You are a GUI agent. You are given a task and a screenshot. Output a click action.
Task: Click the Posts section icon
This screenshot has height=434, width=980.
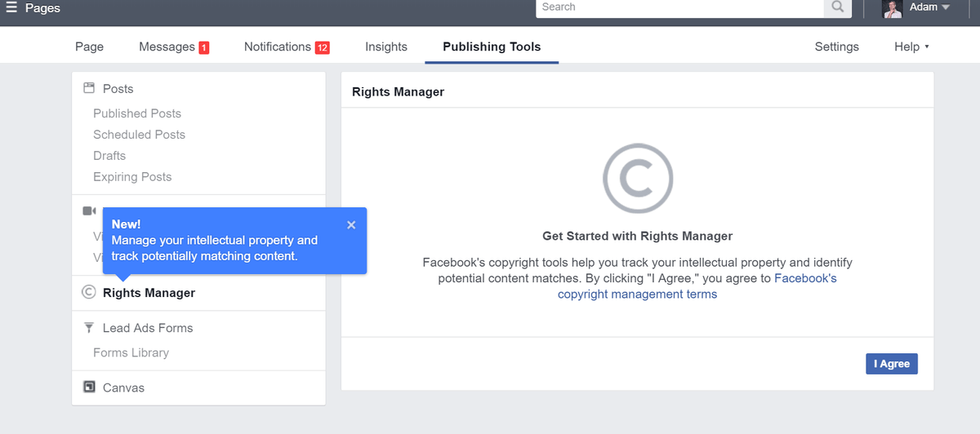89,88
